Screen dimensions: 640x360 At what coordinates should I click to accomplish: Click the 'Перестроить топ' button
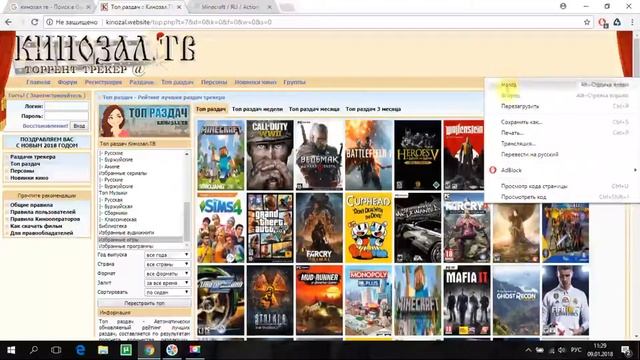click(x=144, y=303)
